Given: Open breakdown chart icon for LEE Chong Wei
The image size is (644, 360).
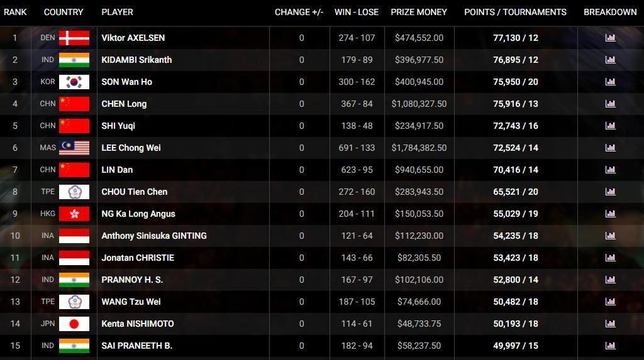Looking at the screenshot, I should [610, 148].
